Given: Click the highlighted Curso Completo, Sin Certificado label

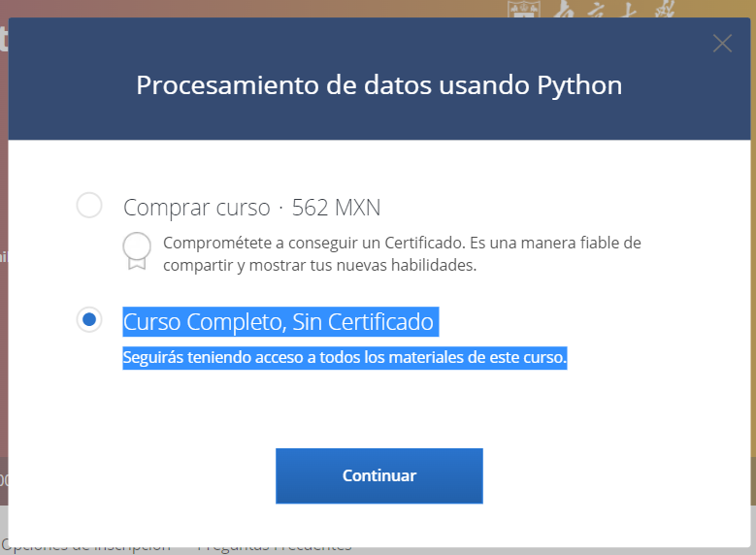Looking at the screenshot, I should 279,321.
